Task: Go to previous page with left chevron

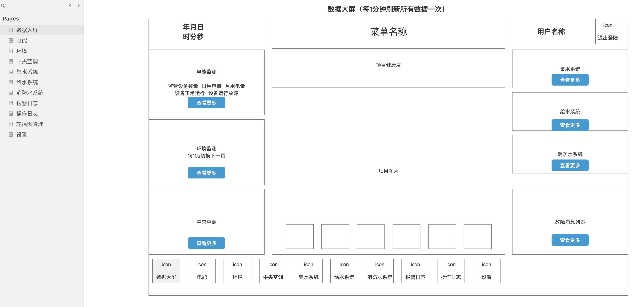Action: coord(70,5)
